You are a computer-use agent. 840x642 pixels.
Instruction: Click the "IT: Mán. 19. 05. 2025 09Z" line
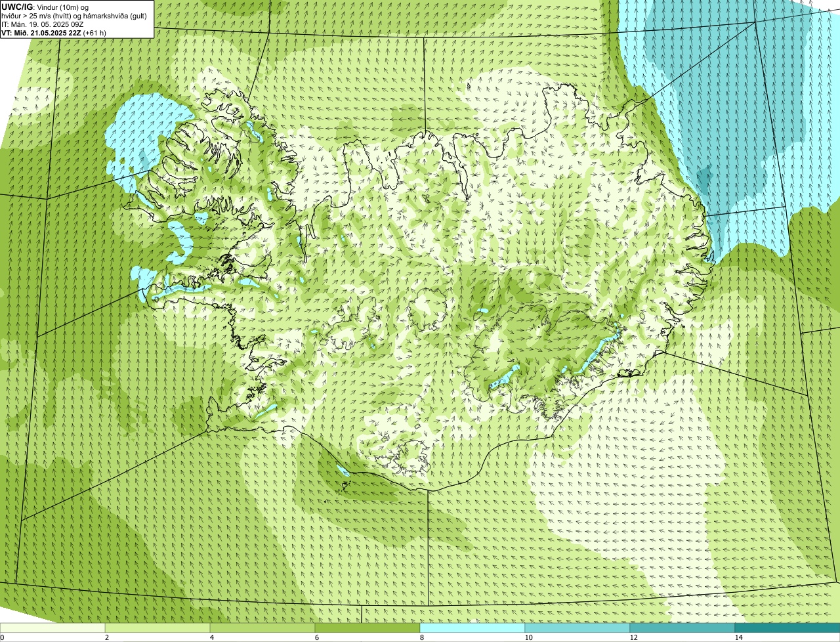point(43,24)
